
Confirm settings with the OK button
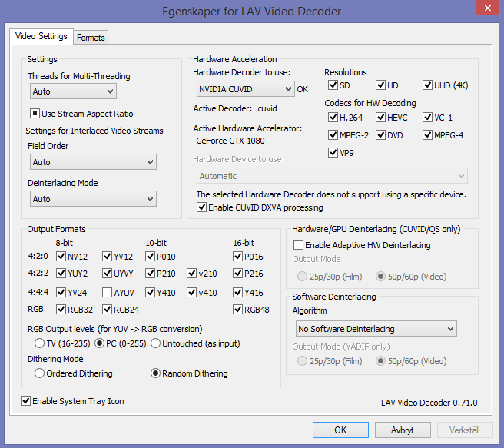click(340, 430)
